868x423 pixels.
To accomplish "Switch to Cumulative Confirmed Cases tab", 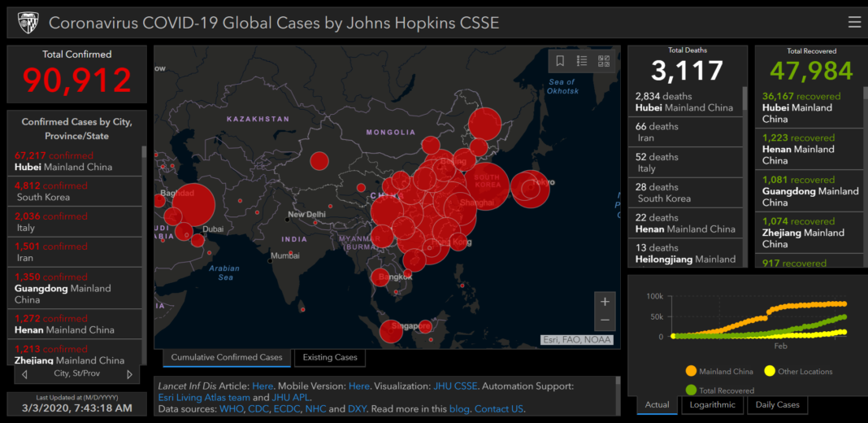I will point(227,358).
